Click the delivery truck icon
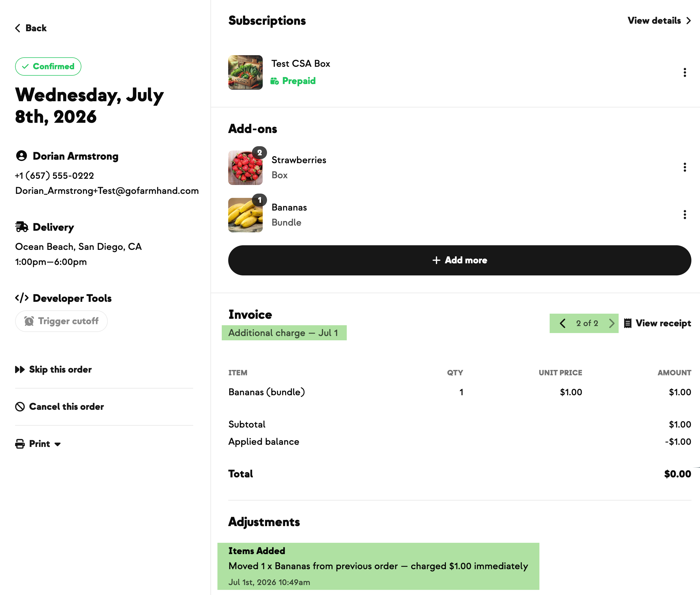This screenshot has width=700, height=595. [x=22, y=227]
